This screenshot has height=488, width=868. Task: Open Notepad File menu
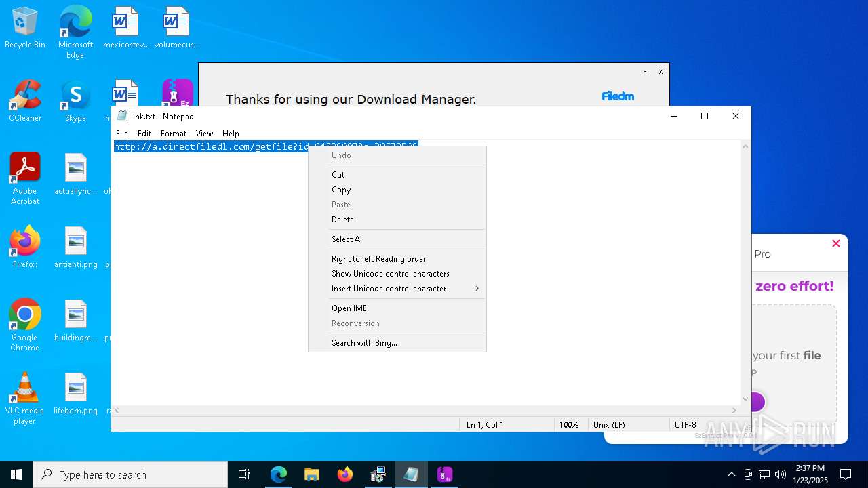(122, 134)
